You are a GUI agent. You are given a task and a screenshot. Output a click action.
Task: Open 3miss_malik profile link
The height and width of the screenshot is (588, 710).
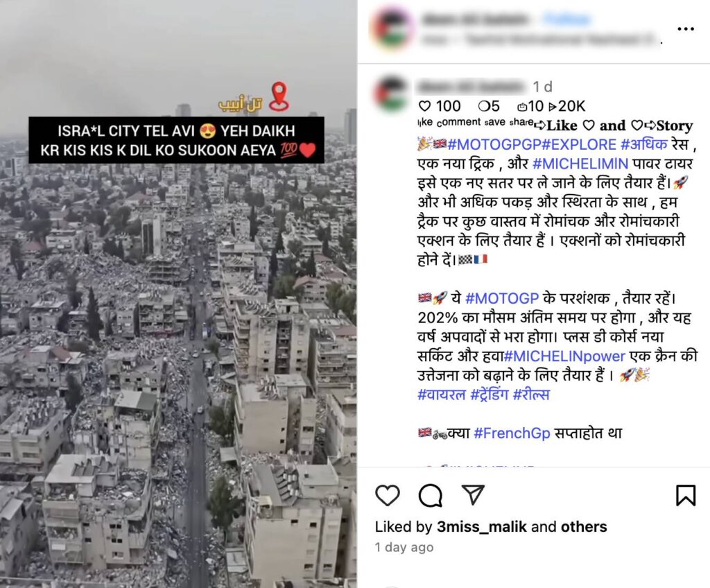pyautogui.click(x=481, y=526)
